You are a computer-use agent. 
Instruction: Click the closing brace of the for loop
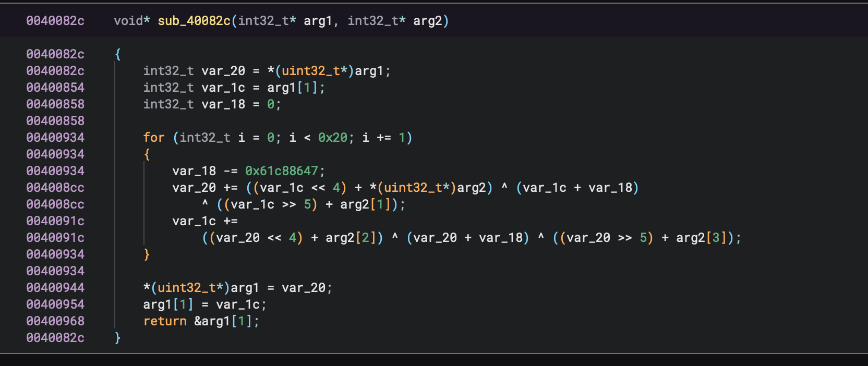coord(147,254)
